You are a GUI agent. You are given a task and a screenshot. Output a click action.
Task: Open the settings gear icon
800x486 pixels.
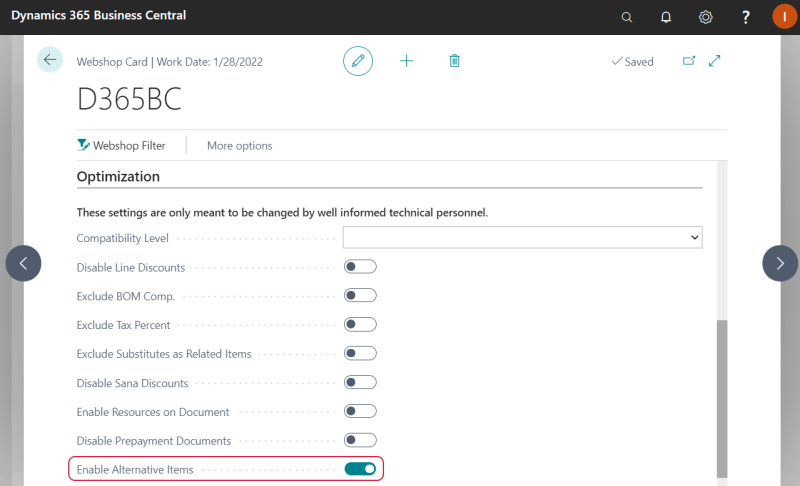click(x=706, y=17)
